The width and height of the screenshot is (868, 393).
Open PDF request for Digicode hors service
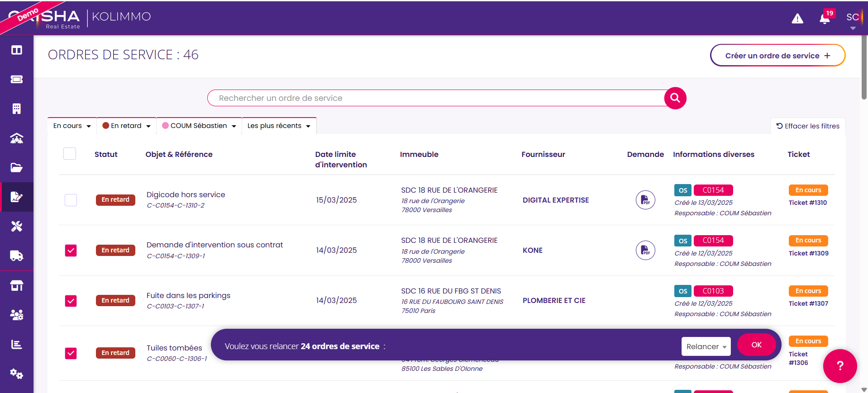(x=645, y=200)
